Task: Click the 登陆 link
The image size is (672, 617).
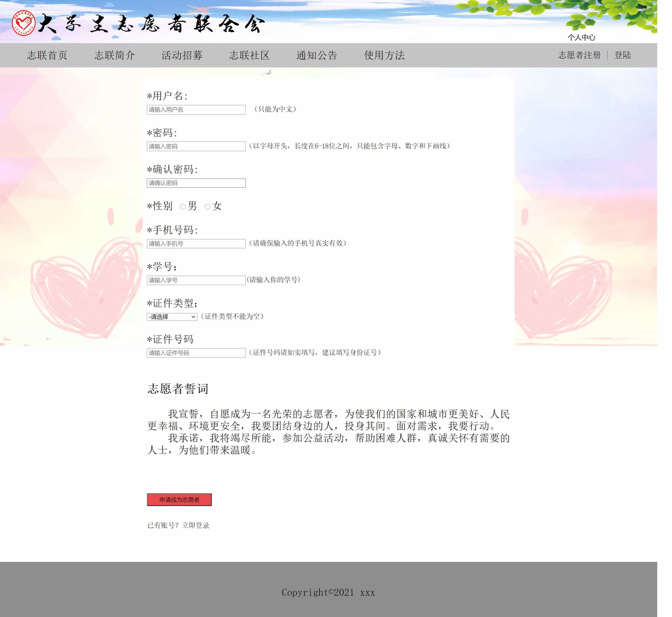Action: (x=623, y=55)
